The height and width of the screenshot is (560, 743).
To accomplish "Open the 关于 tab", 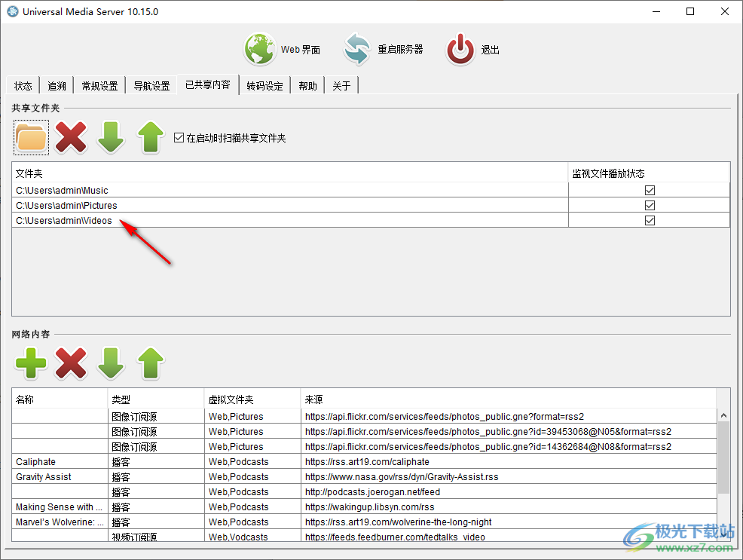I will tap(341, 86).
